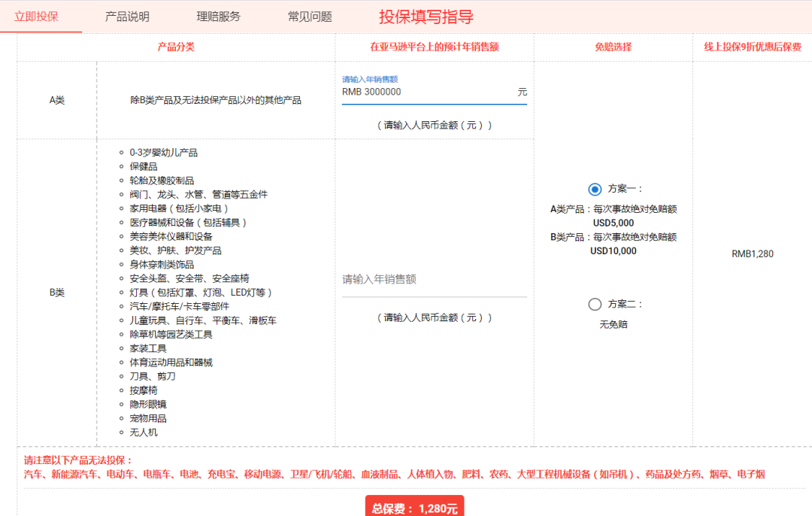Click the 刀具、剪刀 list item
Screen dimensions: 812x516
(x=153, y=376)
